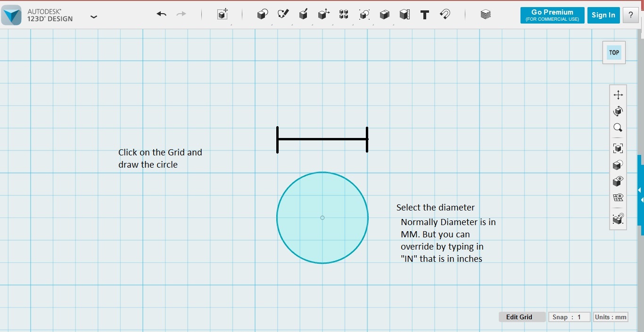644x332 pixels.
Task: Click the Edit Grid control
Action: click(522, 317)
